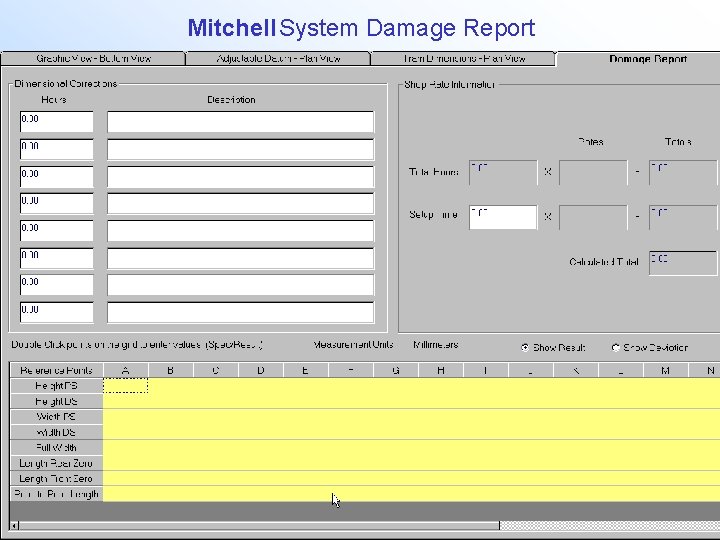Select the Dimensions - Plan View tab
This screenshot has width=720, height=540.
coord(463,59)
